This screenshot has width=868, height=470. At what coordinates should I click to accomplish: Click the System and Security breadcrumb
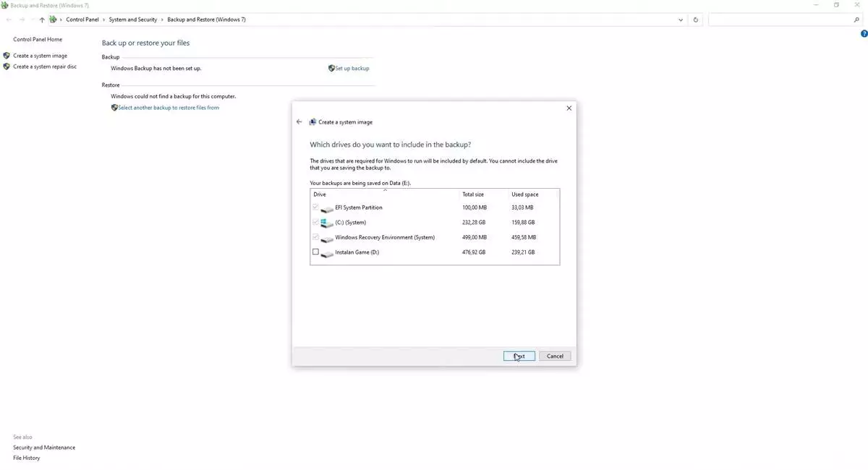pos(133,20)
